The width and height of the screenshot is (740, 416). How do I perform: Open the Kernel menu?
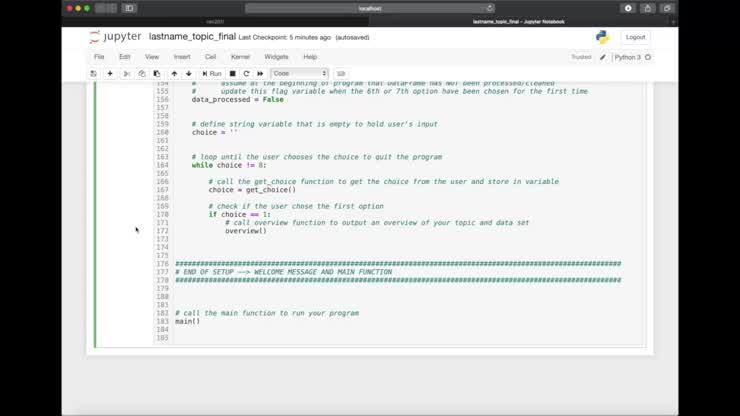tap(240, 57)
